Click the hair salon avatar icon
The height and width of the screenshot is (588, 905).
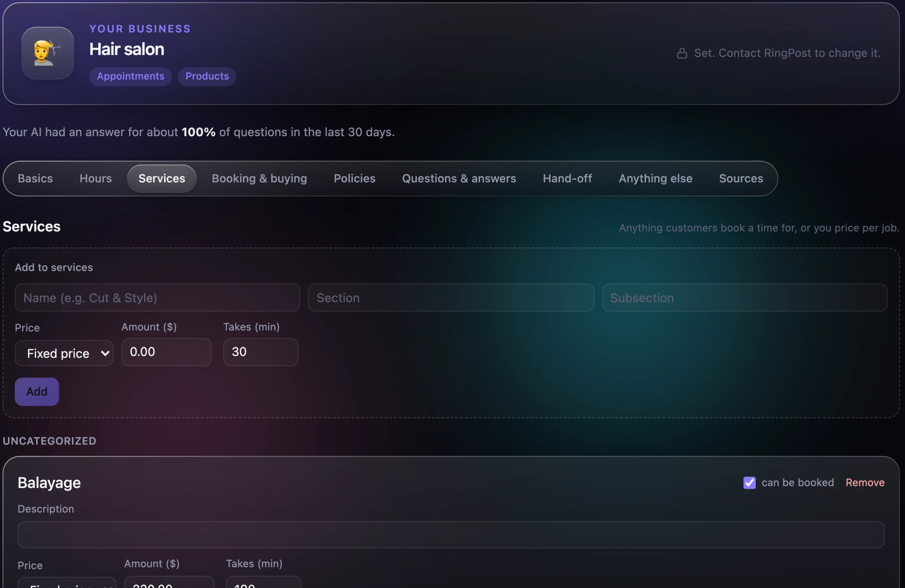(x=48, y=53)
